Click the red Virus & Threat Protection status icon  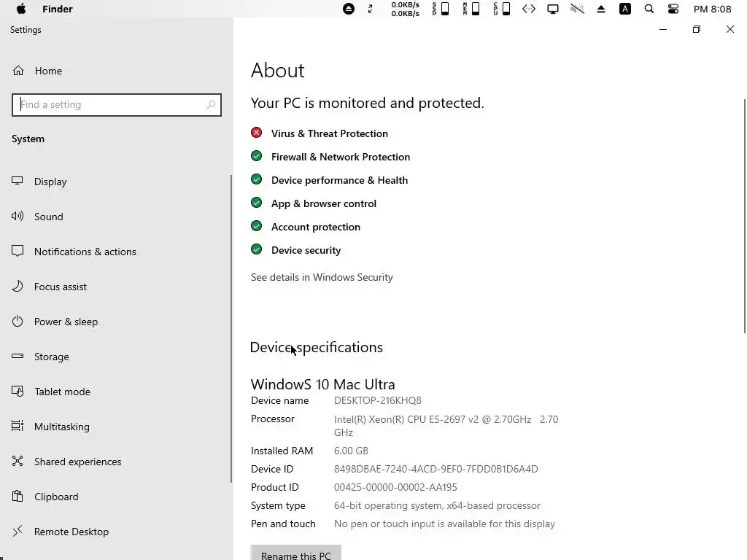coord(256,133)
